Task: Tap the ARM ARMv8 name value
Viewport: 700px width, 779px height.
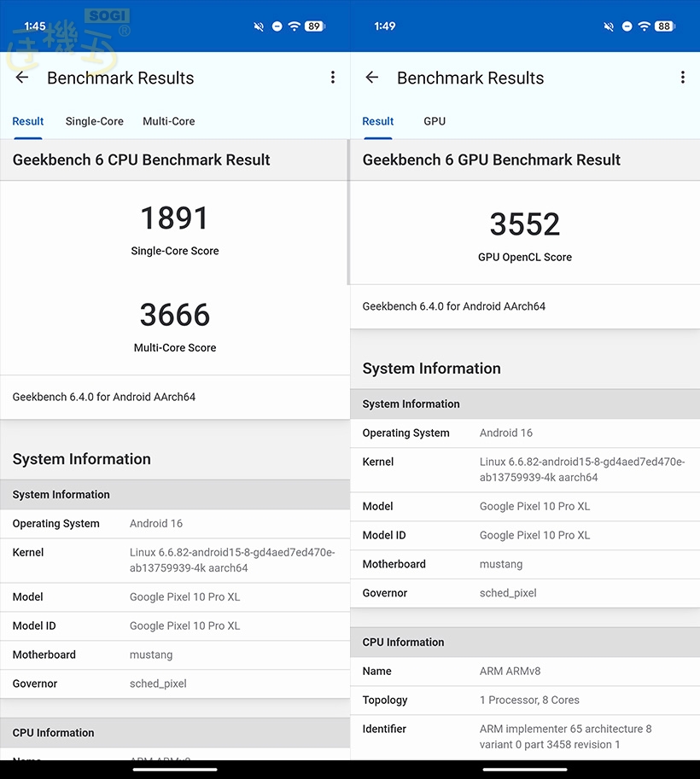Action: (510, 671)
